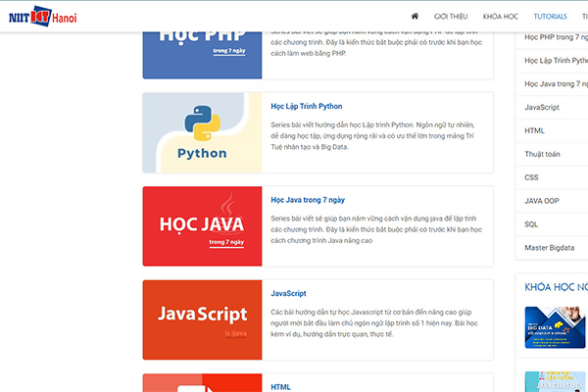The width and height of the screenshot is (588, 392).
Task: Open the JavaScript card title link
Action: tap(288, 293)
